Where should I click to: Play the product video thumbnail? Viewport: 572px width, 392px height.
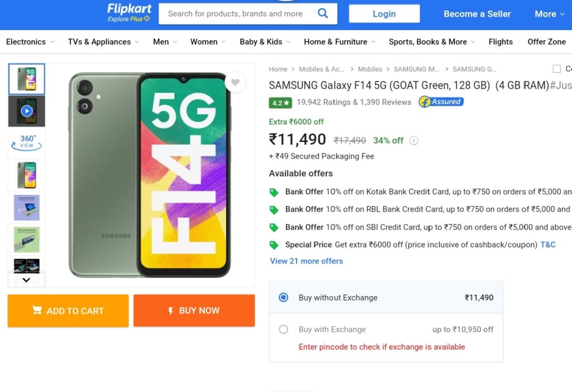[27, 111]
